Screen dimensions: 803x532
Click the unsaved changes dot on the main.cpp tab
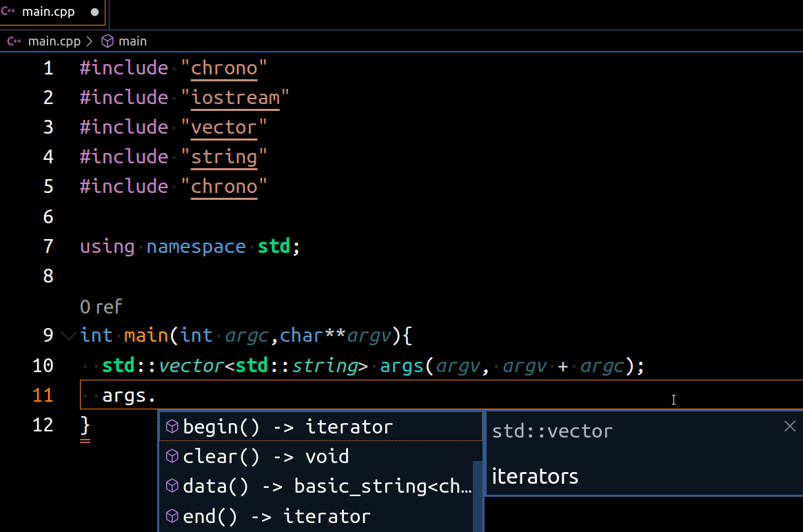pos(94,12)
